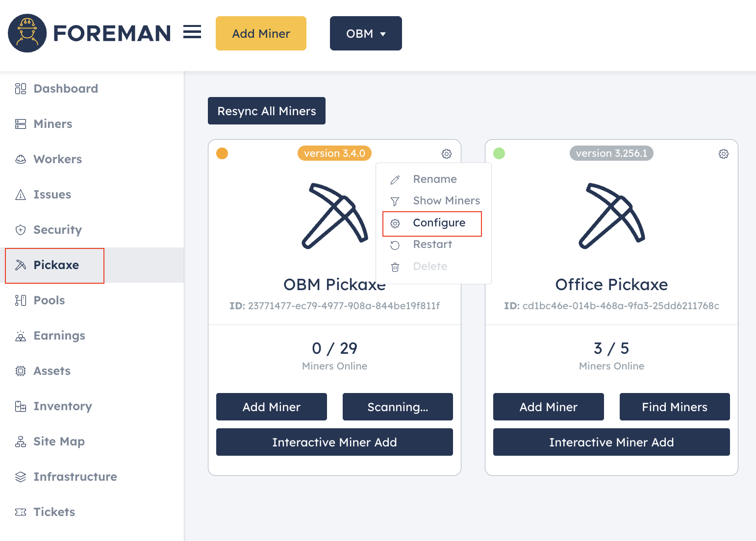Select the Security shield icon
The height and width of the screenshot is (541, 756).
pos(20,229)
